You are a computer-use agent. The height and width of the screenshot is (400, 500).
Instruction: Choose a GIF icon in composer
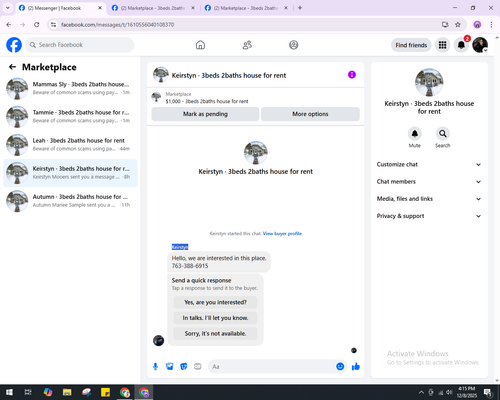click(x=198, y=367)
